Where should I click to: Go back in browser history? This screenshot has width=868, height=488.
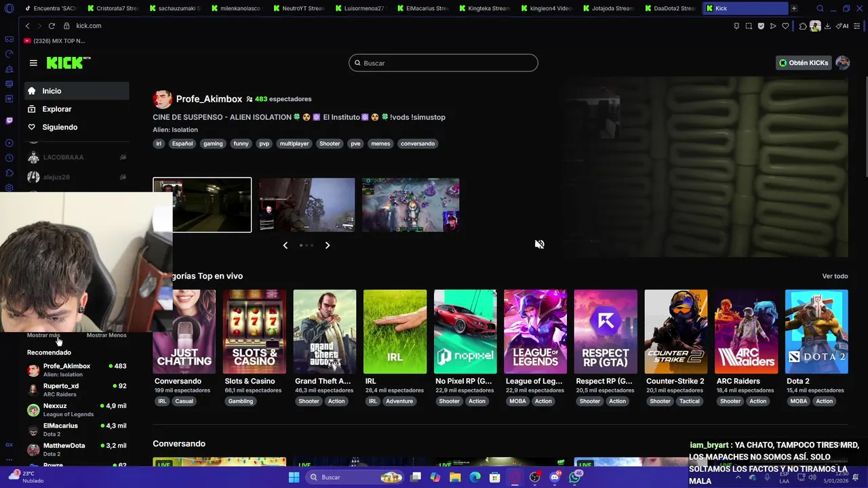[x=27, y=26]
